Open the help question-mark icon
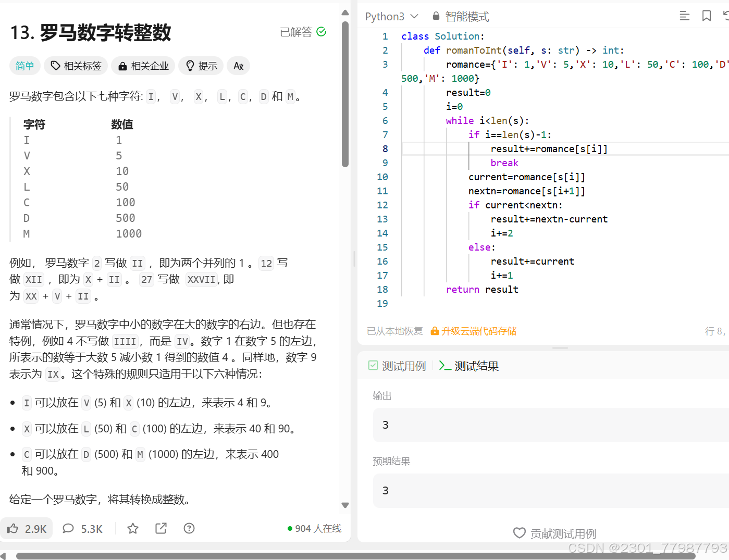729x560 pixels. [x=189, y=528]
